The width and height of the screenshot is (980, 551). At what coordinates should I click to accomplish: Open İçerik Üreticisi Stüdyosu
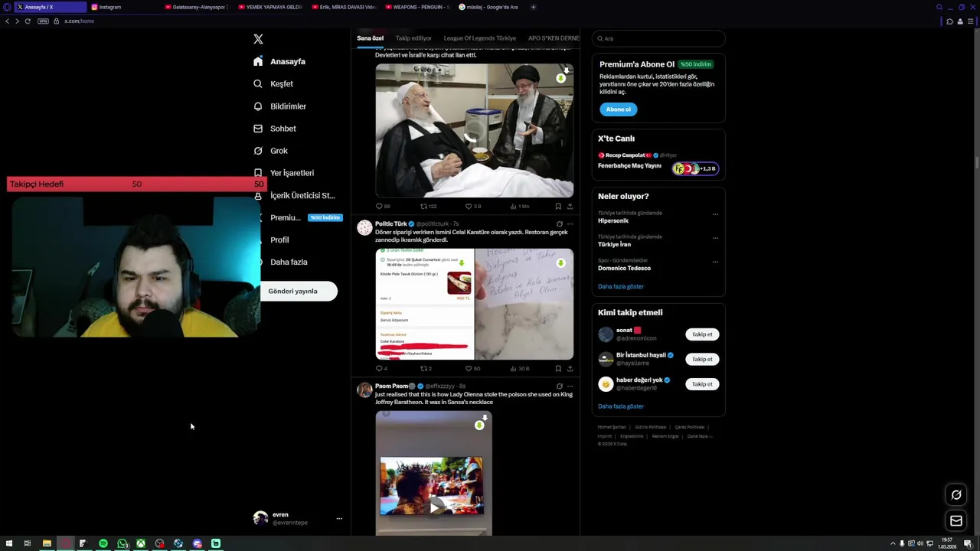click(x=295, y=195)
